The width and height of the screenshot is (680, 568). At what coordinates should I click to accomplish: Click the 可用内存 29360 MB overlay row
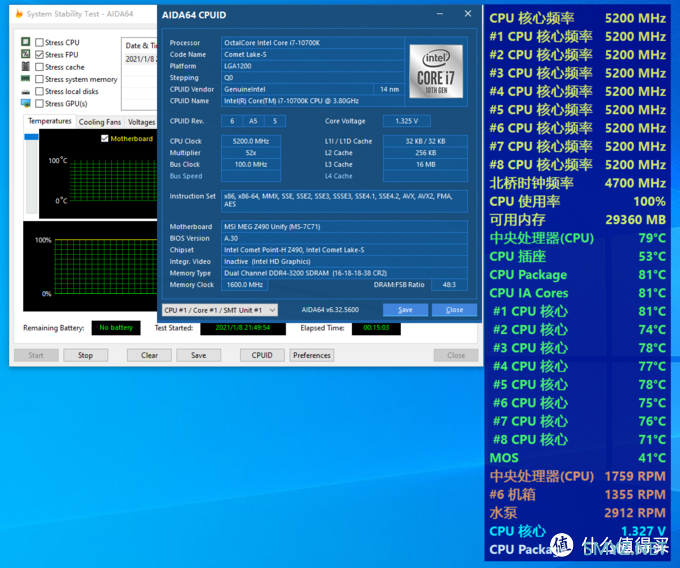click(x=577, y=219)
